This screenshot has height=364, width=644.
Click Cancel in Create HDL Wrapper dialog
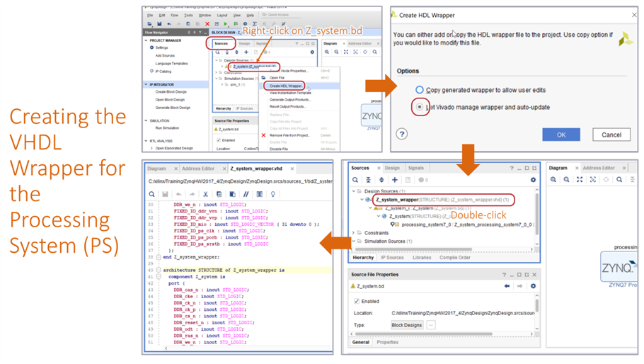[611, 135]
